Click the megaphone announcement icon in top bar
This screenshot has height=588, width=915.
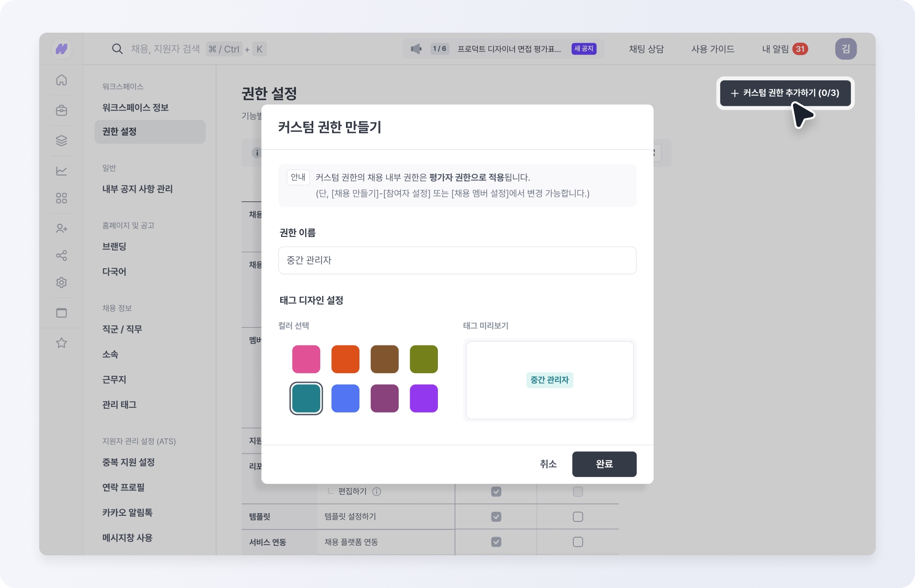[416, 49]
